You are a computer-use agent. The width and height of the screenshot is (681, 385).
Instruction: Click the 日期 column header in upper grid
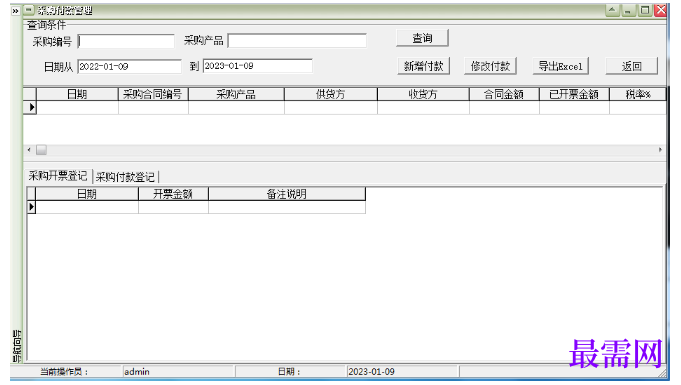tap(77, 94)
